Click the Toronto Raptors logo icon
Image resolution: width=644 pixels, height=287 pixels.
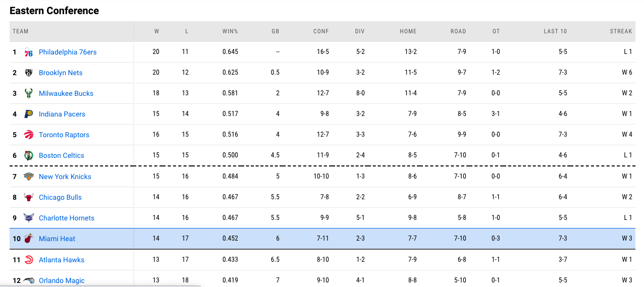point(29,135)
